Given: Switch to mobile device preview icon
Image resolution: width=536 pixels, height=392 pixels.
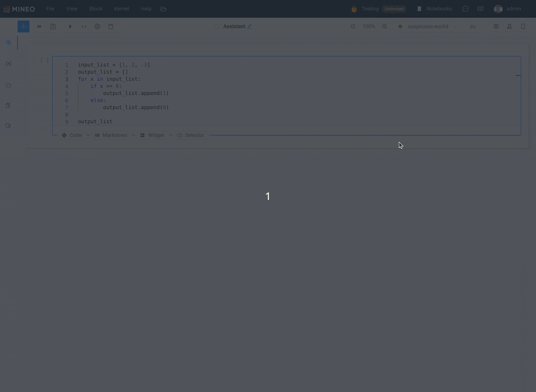Looking at the screenshot, I should tap(523, 26).
